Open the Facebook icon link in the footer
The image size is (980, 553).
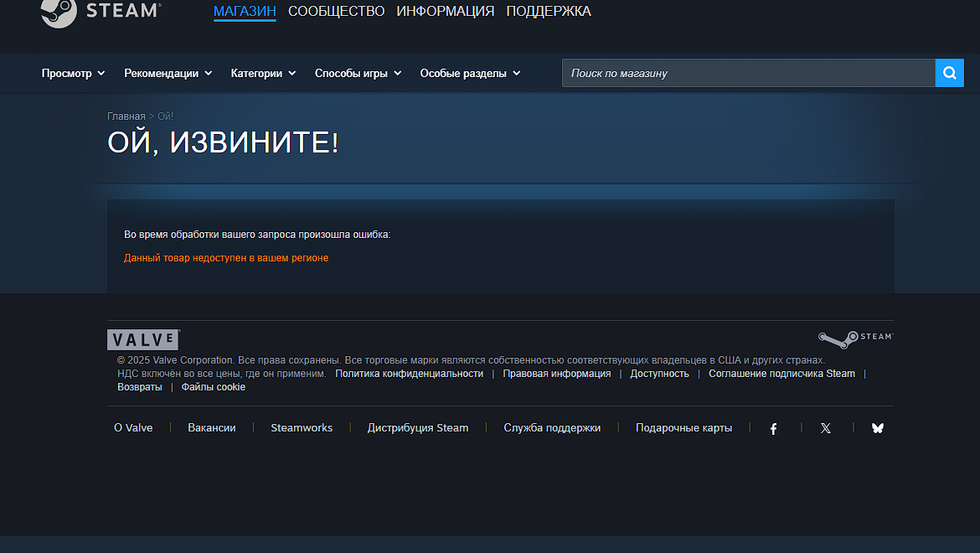pyautogui.click(x=773, y=429)
